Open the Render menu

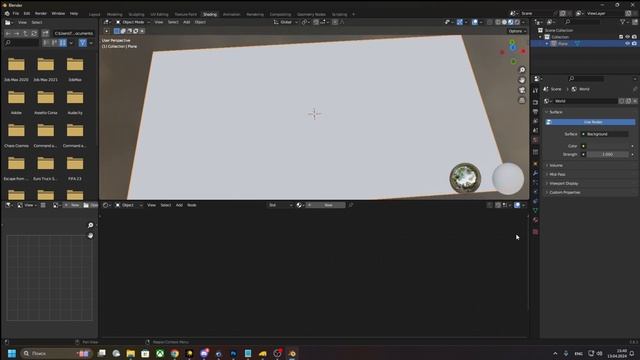[x=40, y=13]
